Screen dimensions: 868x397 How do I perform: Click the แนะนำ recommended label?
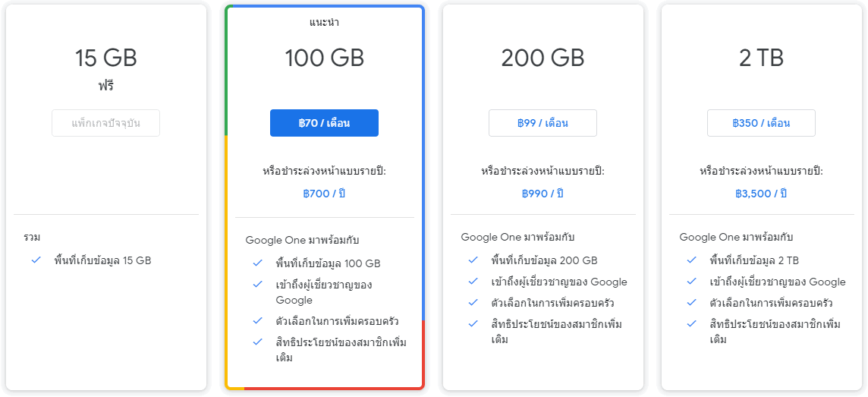pyautogui.click(x=324, y=22)
